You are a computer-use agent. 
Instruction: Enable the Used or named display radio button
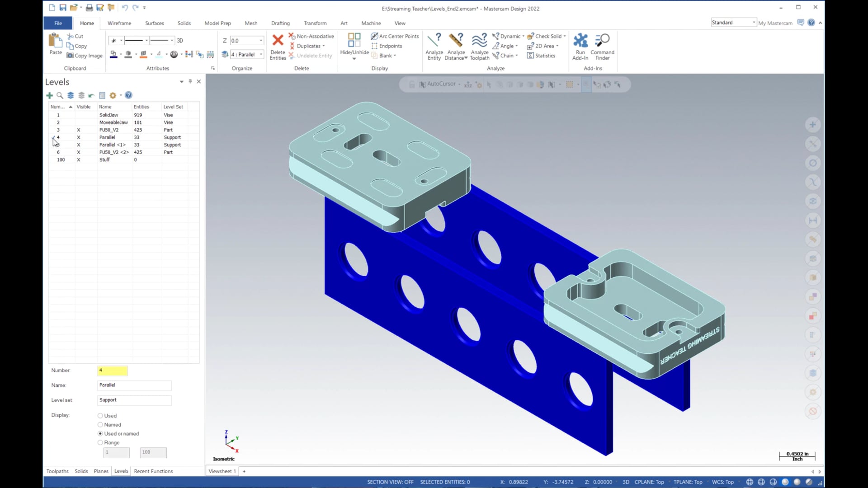coord(100,433)
